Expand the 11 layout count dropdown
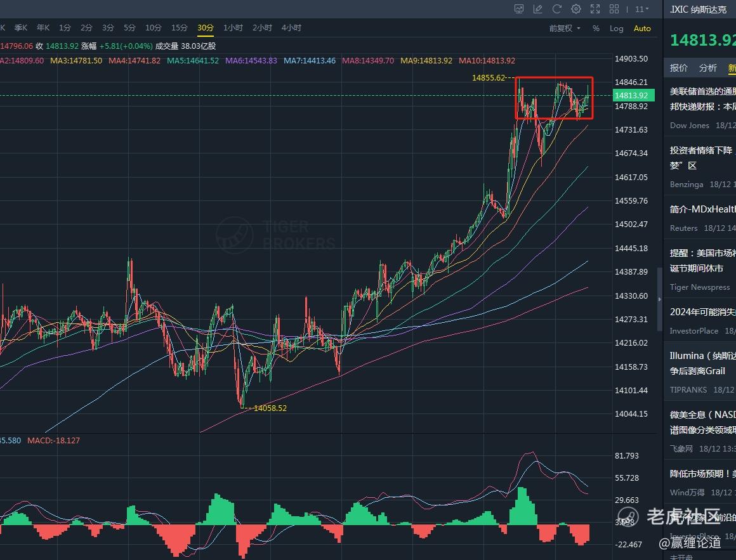 point(641,9)
